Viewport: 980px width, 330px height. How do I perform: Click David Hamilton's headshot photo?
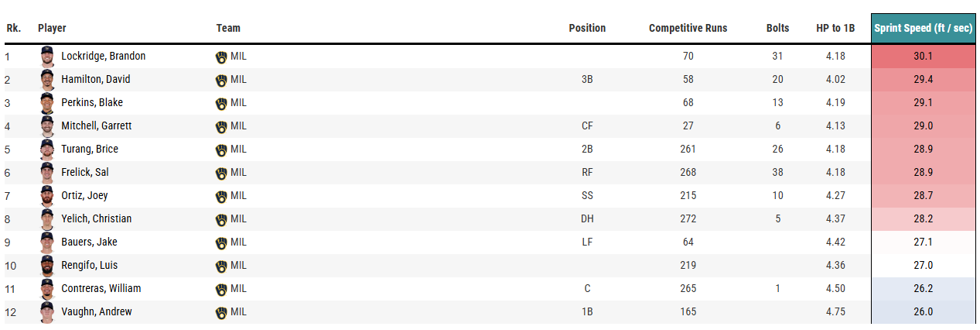coord(48,80)
